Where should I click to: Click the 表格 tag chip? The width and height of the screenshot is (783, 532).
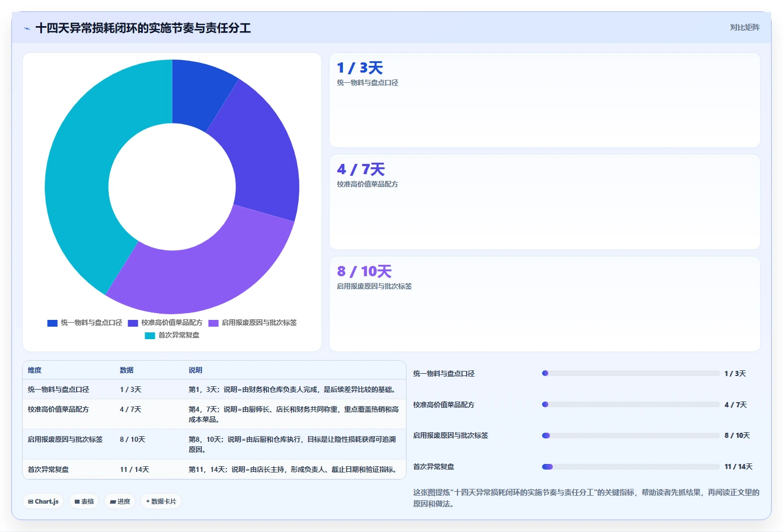[84, 501]
